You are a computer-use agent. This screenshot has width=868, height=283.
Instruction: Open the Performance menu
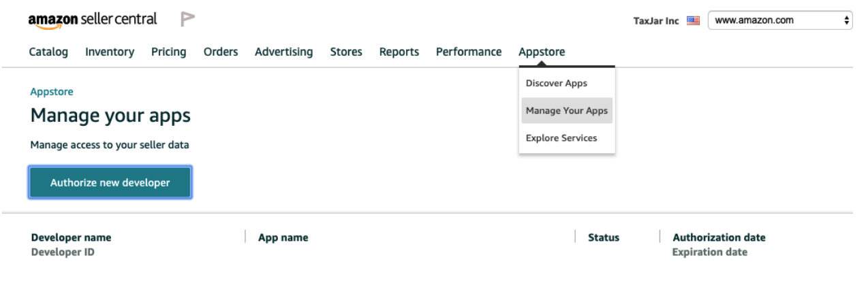(469, 52)
